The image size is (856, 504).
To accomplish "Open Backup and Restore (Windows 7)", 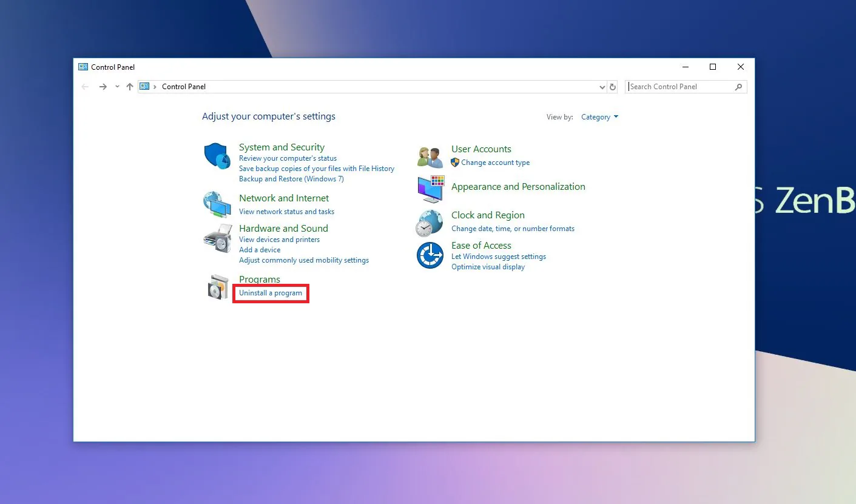I will click(291, 179).
